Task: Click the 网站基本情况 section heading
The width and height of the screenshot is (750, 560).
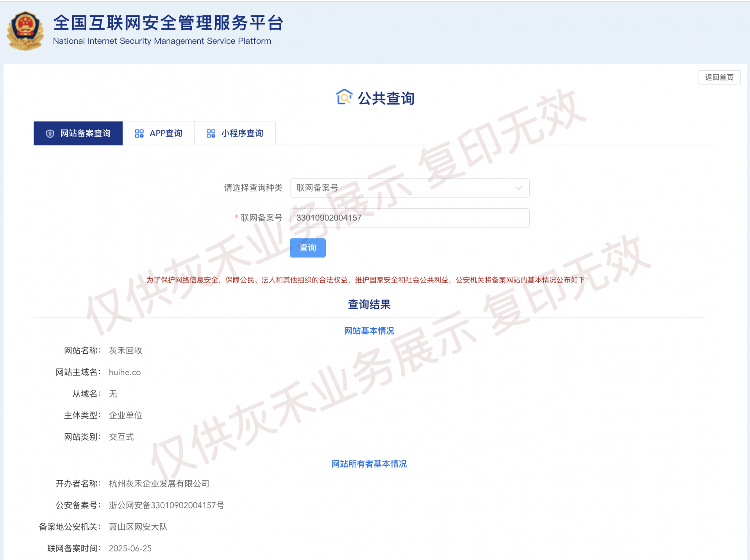Action: click(x=369, y=331)
